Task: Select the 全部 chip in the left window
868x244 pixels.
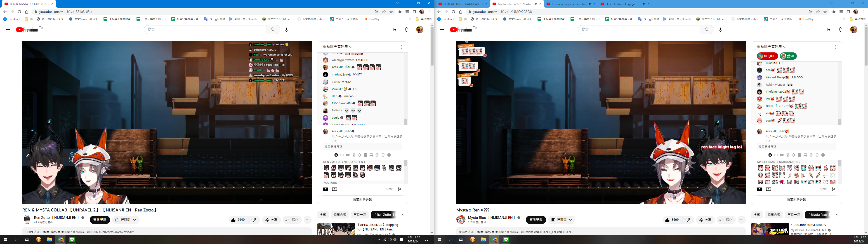Action: 323,215
